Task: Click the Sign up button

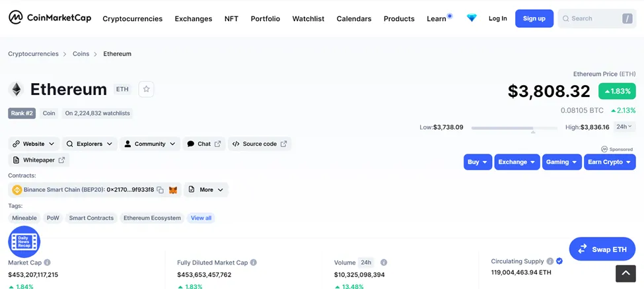Action: (x=534, y=18)
